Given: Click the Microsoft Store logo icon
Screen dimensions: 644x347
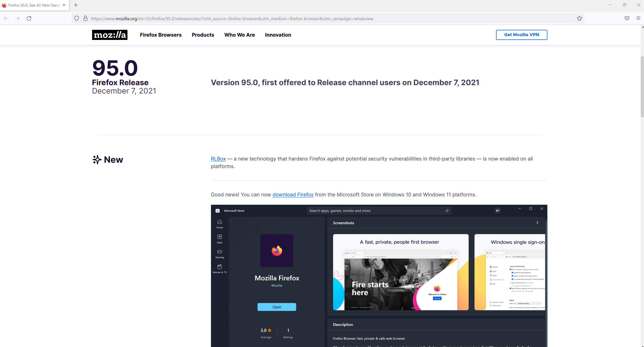Looking at the screenshot, I should pos(218,211).
